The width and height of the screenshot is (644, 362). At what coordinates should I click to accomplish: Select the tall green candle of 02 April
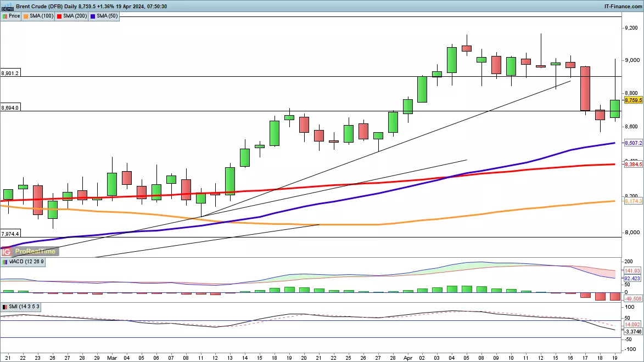coord(422,89)
